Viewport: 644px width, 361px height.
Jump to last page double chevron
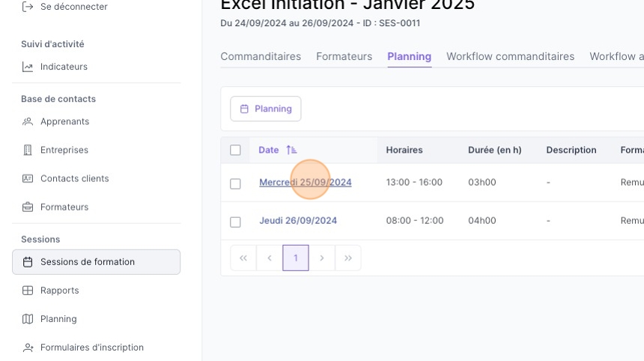point(348,258)
